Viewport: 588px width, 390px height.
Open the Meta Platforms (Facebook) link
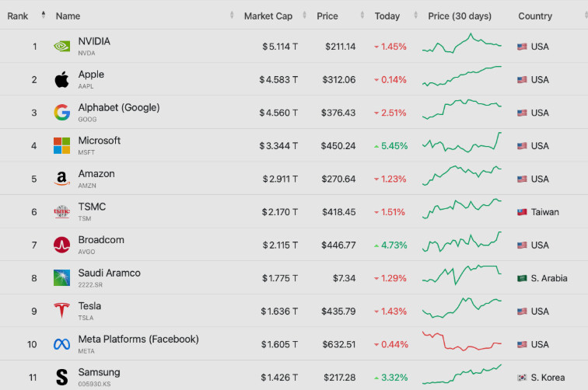click(138, 339)
